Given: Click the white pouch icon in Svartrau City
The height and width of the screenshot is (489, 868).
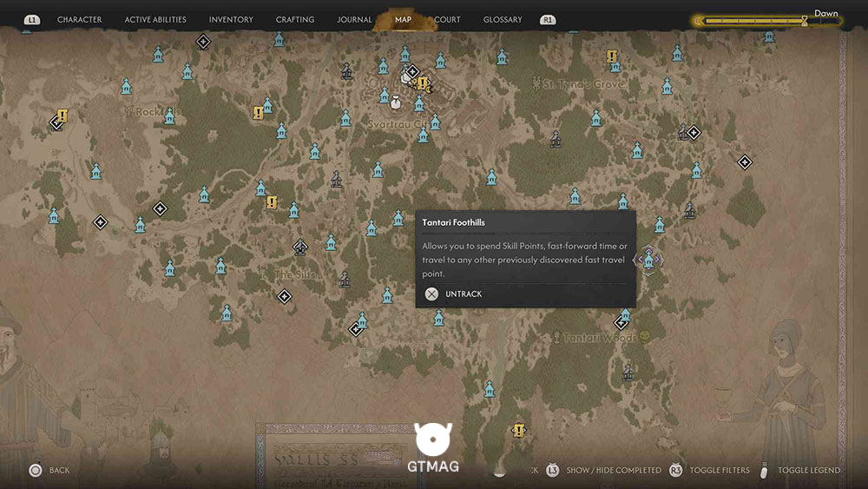Looking at the screenshot, I should 395,102.
